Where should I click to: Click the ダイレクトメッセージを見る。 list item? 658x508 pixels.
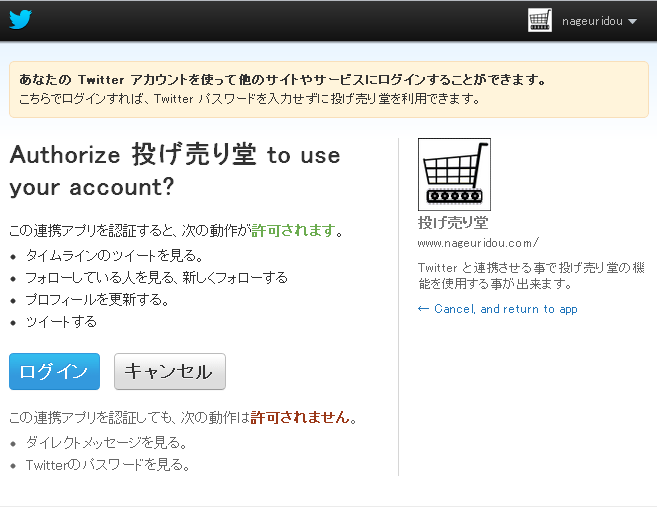point(106,443)
